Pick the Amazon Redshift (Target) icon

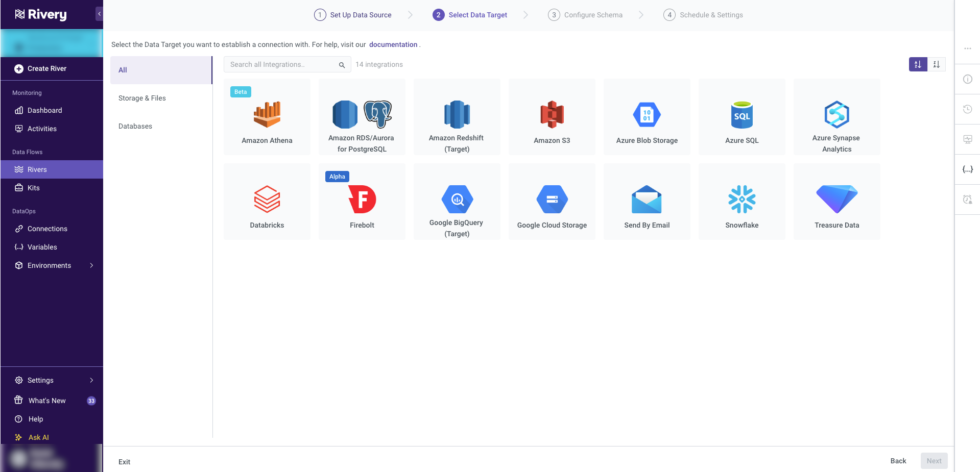click(457, 114)
